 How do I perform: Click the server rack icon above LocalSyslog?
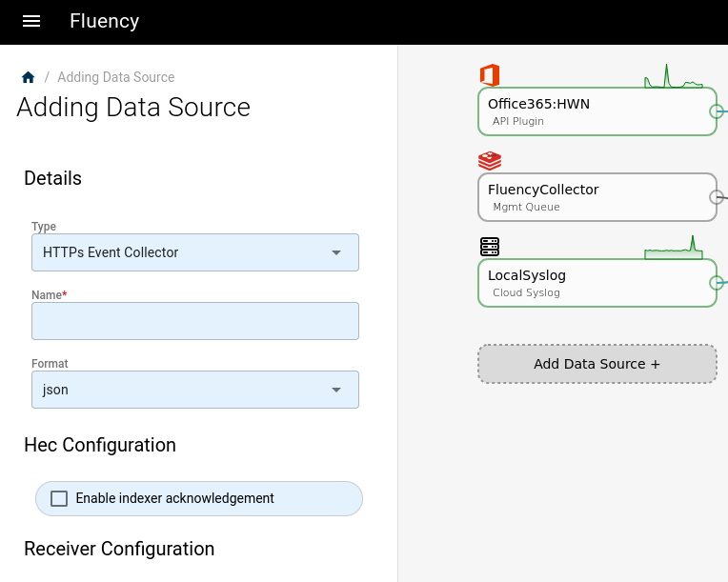tap(490, 247)
